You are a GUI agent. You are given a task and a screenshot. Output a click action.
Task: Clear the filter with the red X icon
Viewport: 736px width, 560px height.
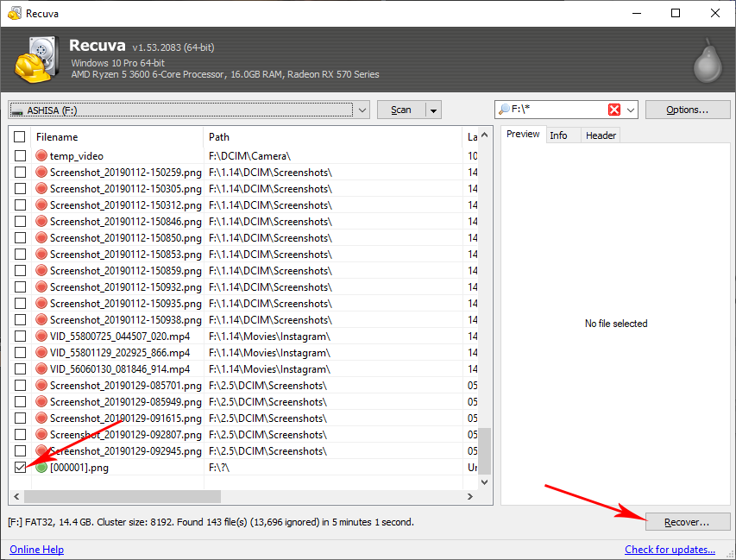(x=614, y=110)
